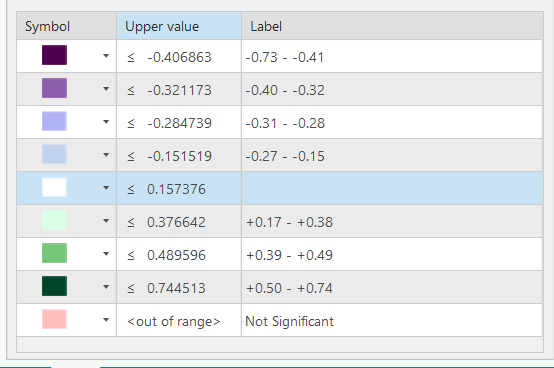Open symbol dropdown for -0.284739 row

tap(106, 122)
